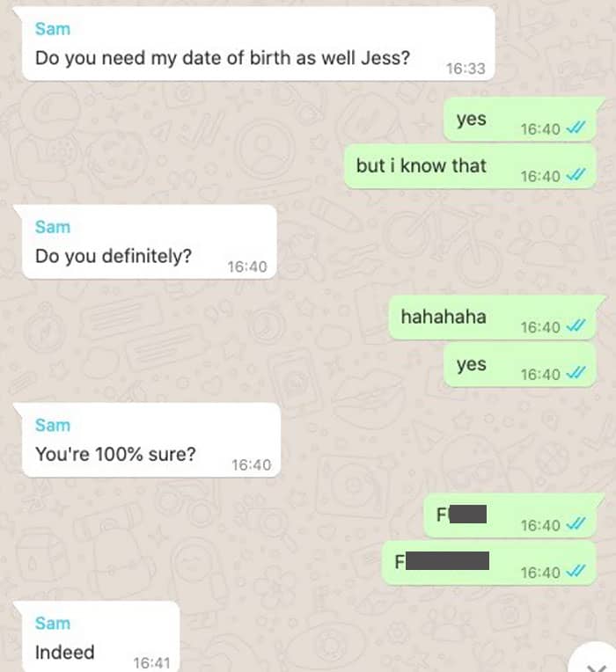Select the 'but i know that' message bubble
Screen dimensions: 616x672
tap(470, 167)
